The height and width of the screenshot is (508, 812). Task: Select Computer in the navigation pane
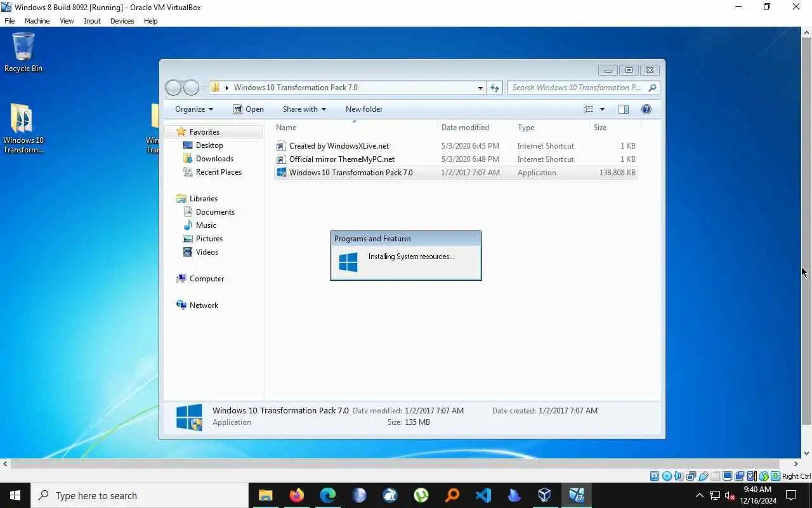pos(207,279)
